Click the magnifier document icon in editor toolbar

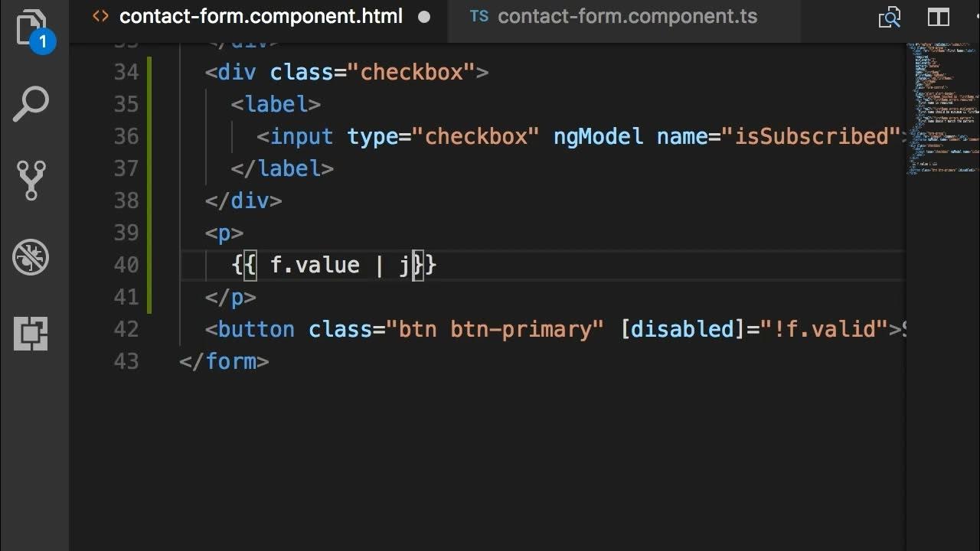(890, 18)
